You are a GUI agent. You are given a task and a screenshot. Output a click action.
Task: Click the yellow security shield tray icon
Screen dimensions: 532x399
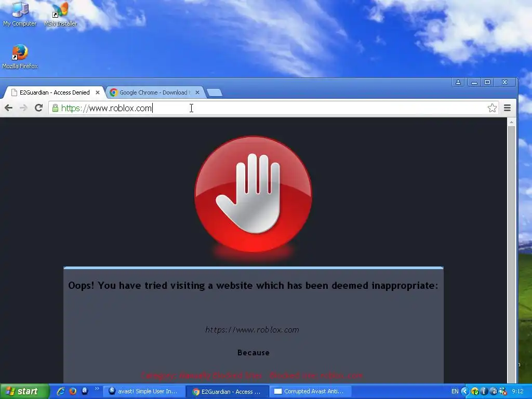click(475, 391)
